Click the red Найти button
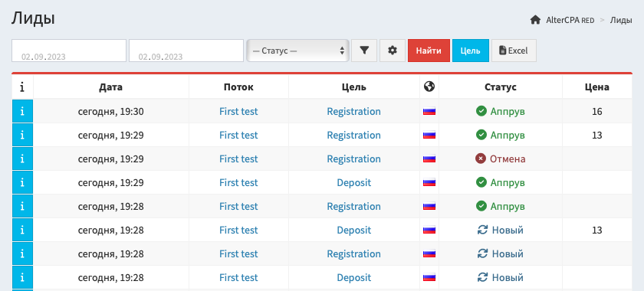The width and height of the screenshot is (644, 291). coord(429,51)
